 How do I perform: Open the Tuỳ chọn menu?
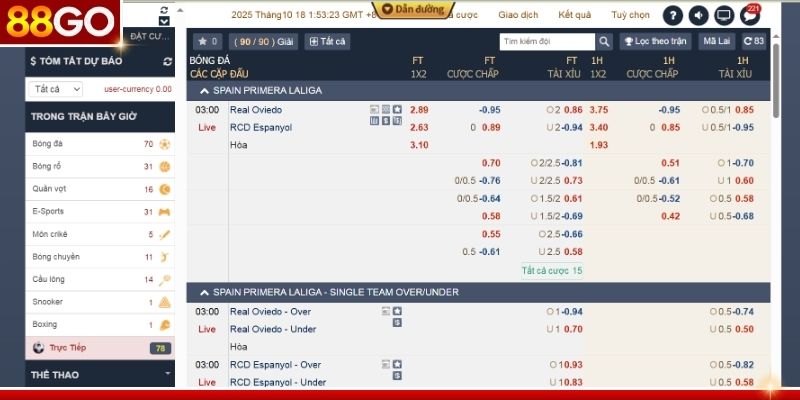pos(630,15)
